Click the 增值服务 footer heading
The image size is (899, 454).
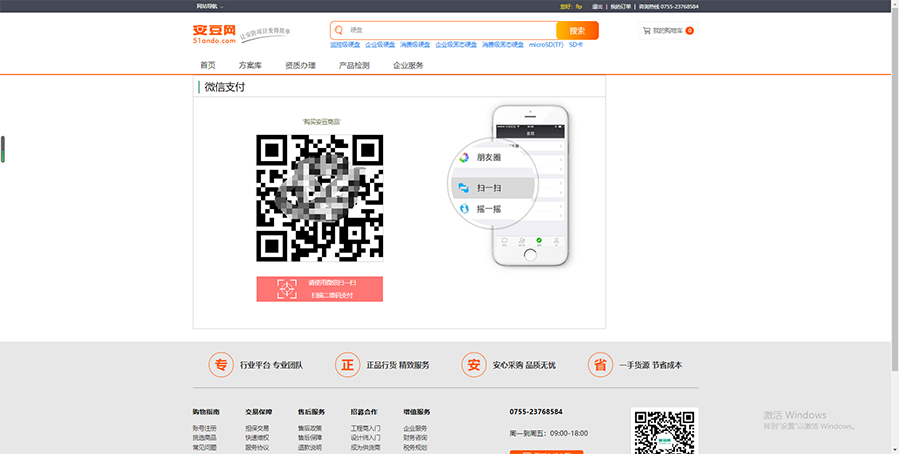417,412
